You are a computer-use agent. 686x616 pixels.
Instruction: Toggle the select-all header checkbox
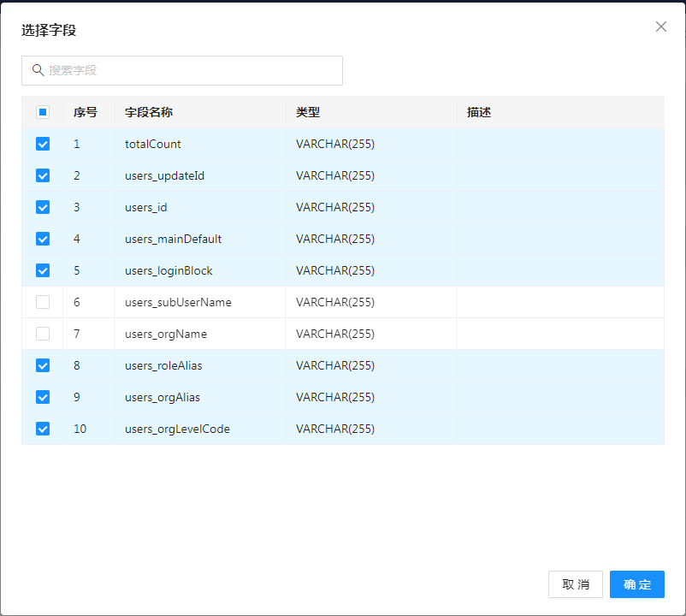(x=43, y=112)
